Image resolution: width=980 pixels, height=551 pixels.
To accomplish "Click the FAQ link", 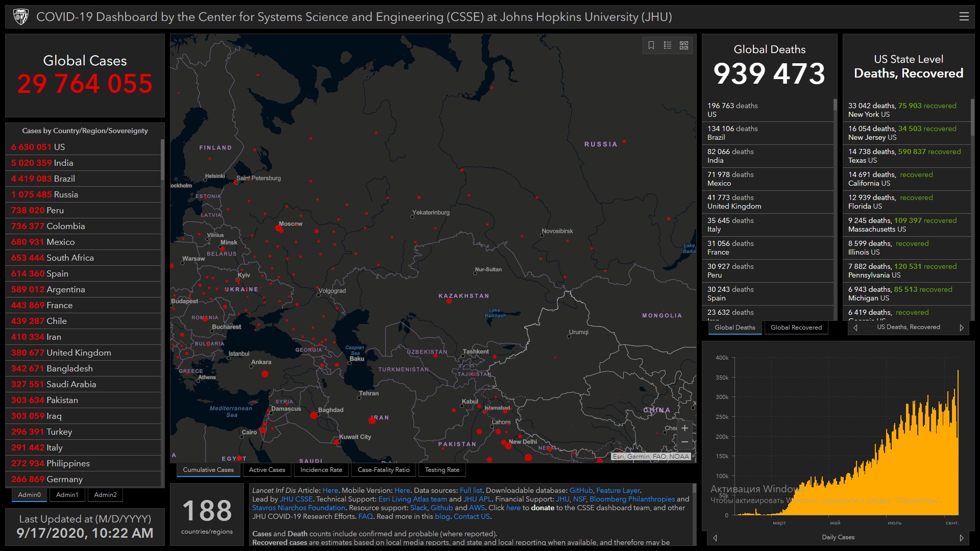I will tap(365, 516).
